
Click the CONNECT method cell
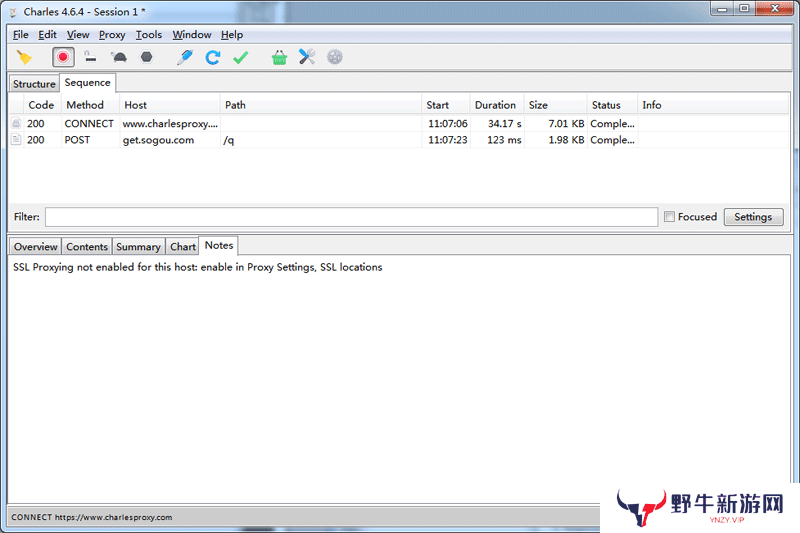(x=89, y=123)
